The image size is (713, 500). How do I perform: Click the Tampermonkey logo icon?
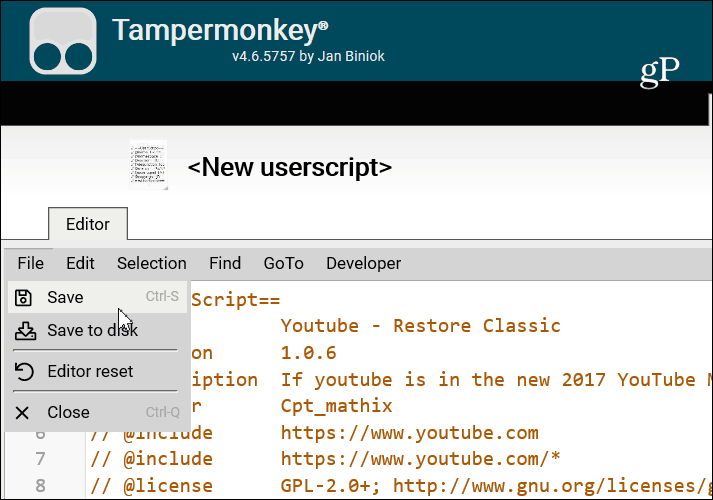coord(63,41)
